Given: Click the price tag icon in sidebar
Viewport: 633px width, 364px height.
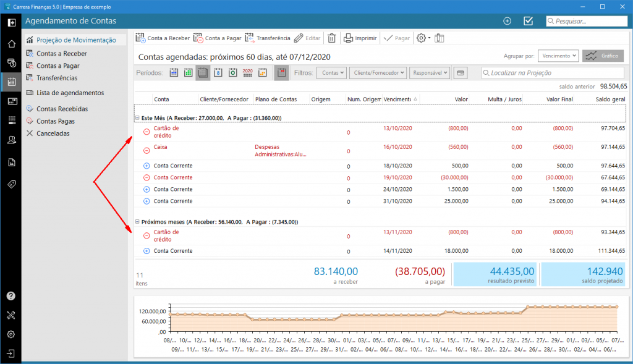Looking at the screenshot, I should click(x=11, y=185).
